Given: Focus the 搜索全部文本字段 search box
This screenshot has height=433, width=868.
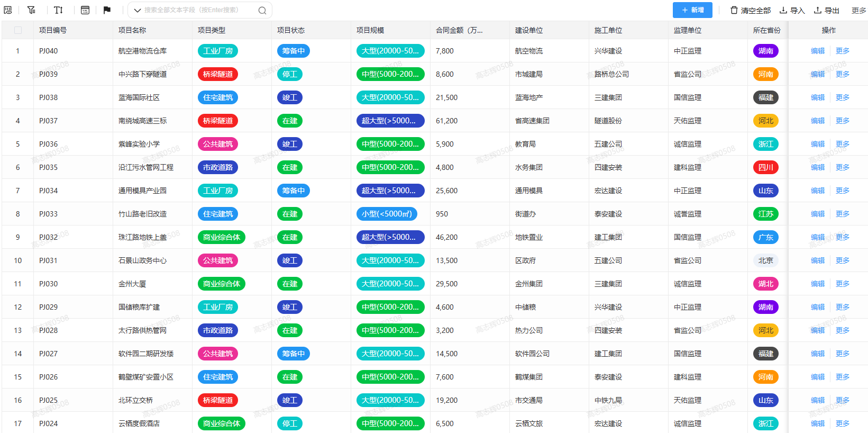Looking at the screenshot, I should [x=200, y=10].
